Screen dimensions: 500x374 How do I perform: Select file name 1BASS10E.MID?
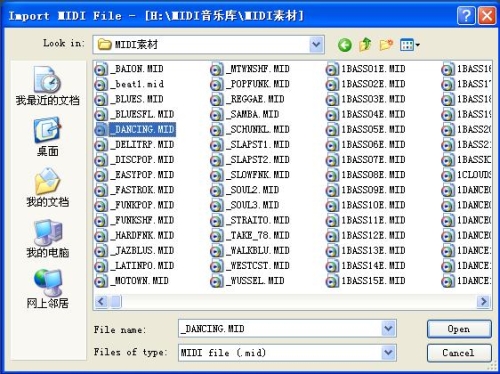[373, 205]
